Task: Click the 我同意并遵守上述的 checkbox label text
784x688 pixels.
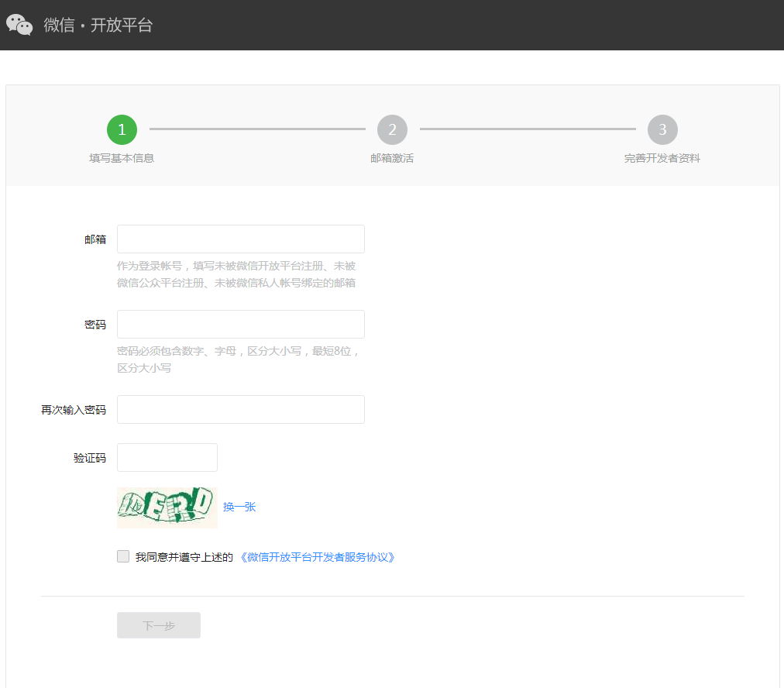Action: 184,557
